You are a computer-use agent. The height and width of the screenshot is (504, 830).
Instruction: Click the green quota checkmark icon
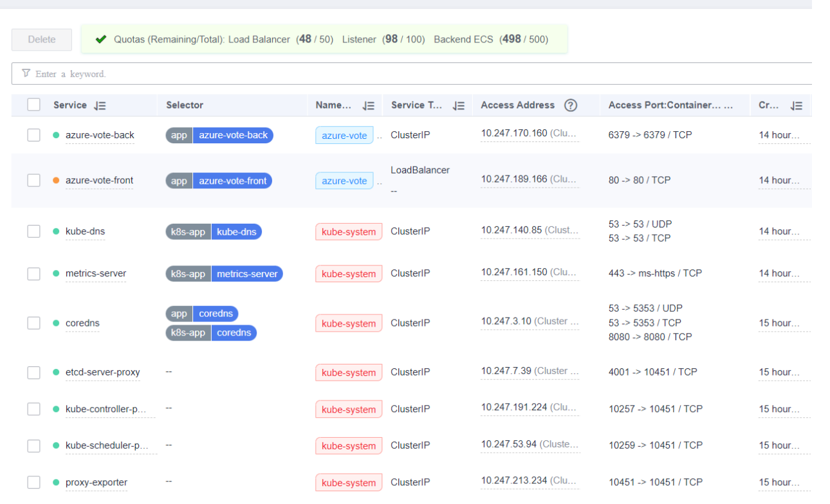pos(100,39)
